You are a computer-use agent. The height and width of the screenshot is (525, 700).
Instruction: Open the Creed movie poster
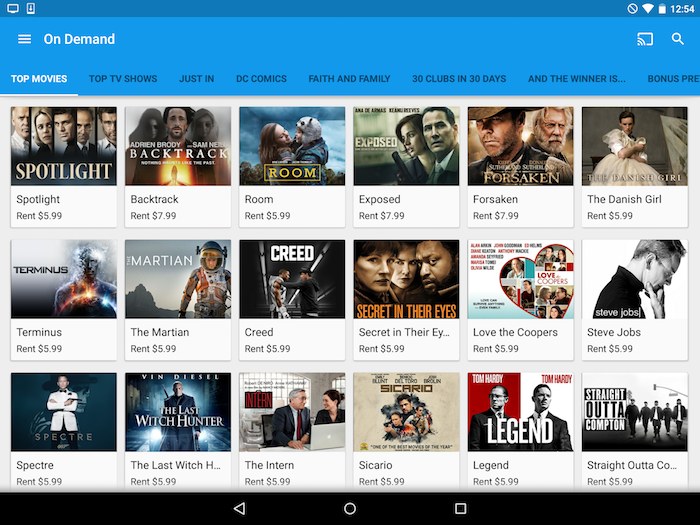[x=292, y=279]
